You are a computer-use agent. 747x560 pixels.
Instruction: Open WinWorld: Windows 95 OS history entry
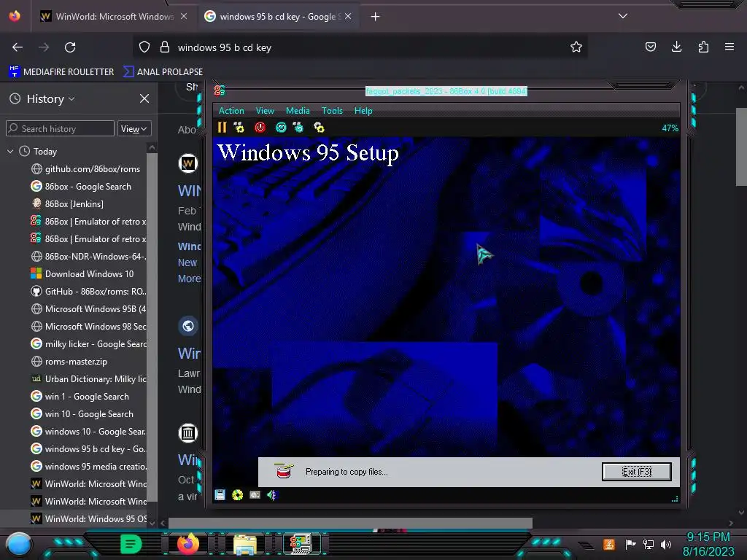pos(88,518)
